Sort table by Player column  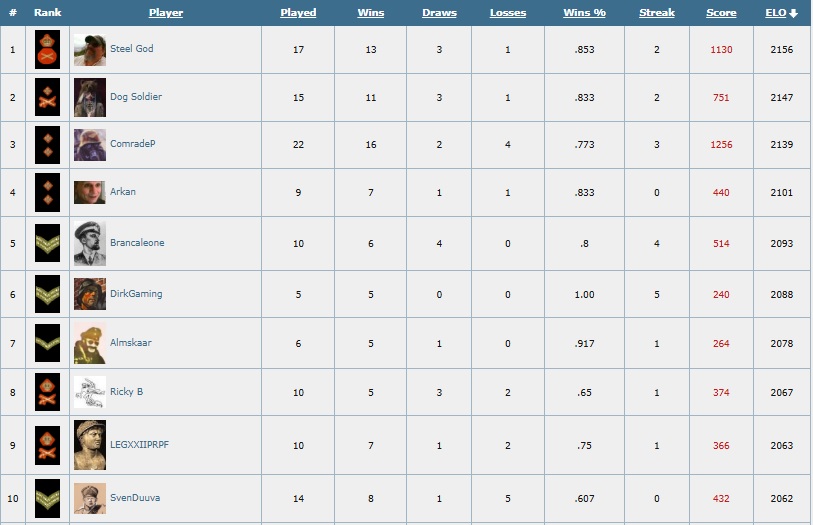tap(166, 13)
